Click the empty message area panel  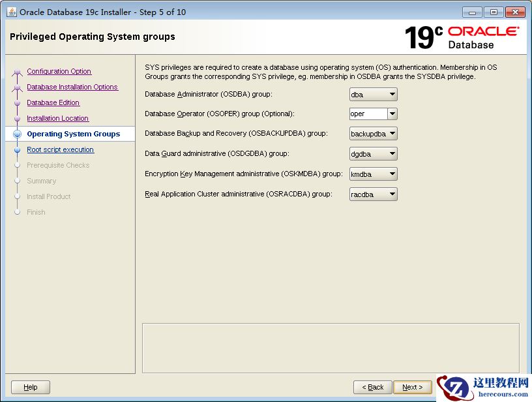[x=331, y=348]
